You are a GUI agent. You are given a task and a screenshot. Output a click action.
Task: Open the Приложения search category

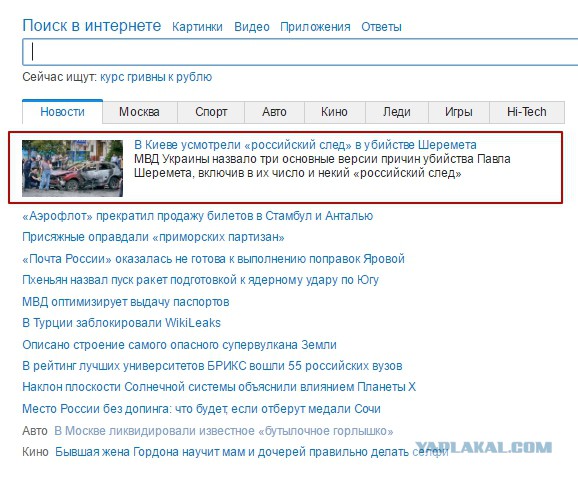click(x=315, y=27)
